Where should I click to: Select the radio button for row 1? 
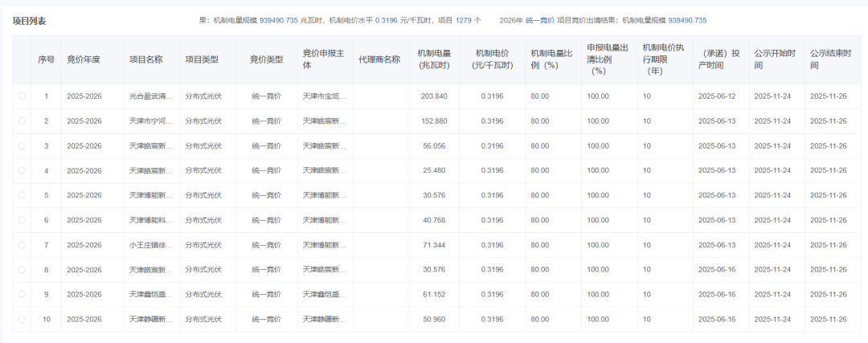(22, 96)
